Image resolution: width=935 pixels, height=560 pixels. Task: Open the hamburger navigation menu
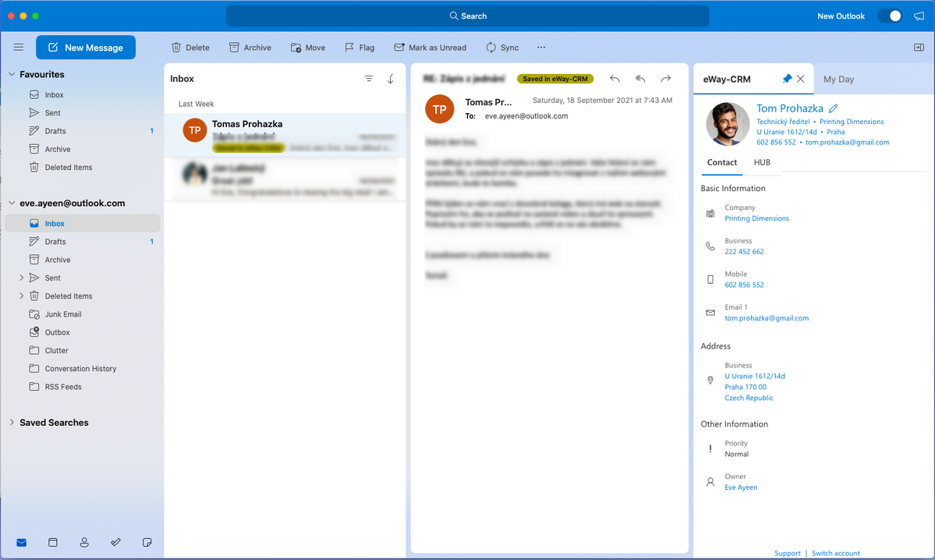pyautogui.click(x=19, y=47)
